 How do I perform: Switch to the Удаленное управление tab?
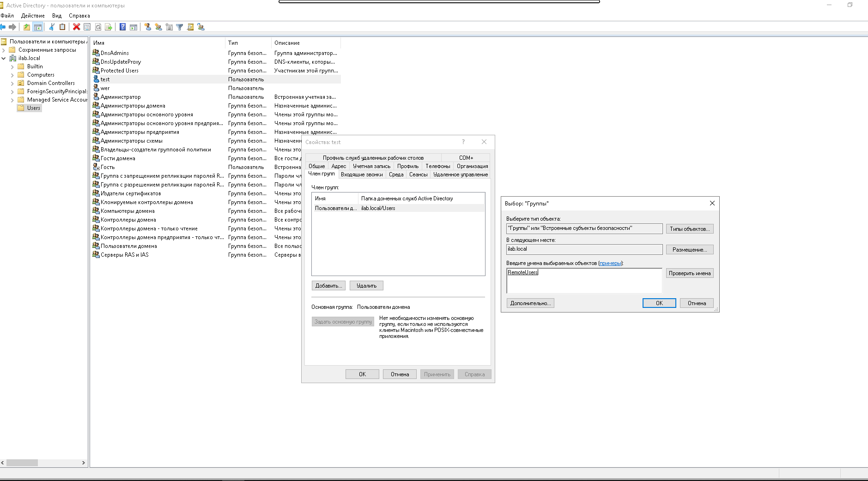461,174
